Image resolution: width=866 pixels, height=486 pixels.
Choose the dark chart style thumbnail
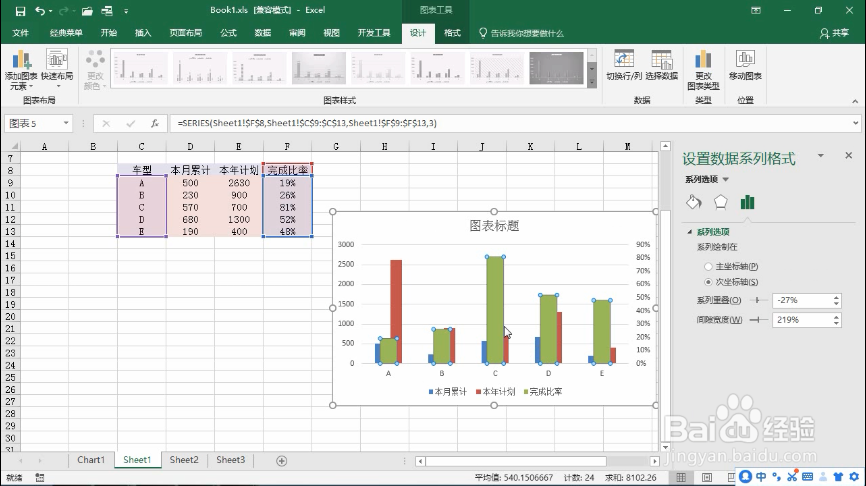click(556, 68)
